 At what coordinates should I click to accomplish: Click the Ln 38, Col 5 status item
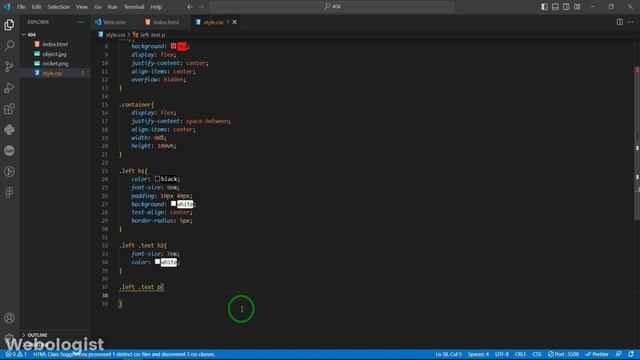coord(448,354)
